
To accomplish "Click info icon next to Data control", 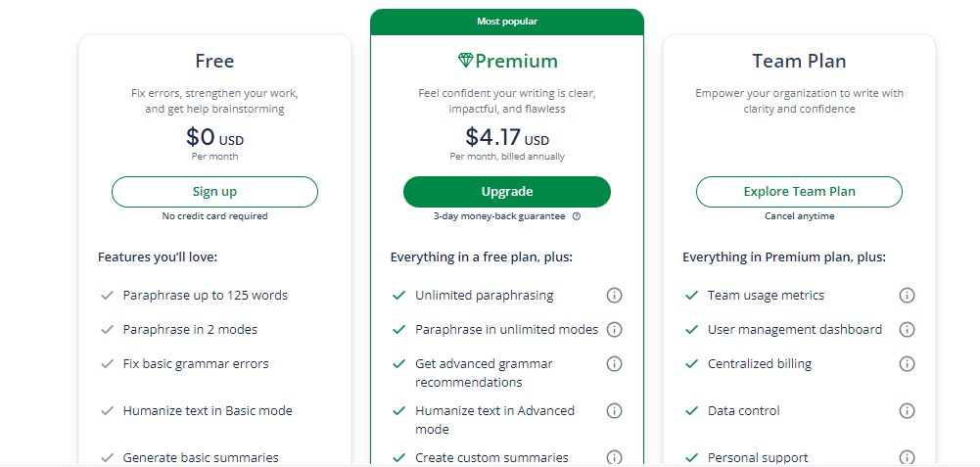I will point(907,411).
